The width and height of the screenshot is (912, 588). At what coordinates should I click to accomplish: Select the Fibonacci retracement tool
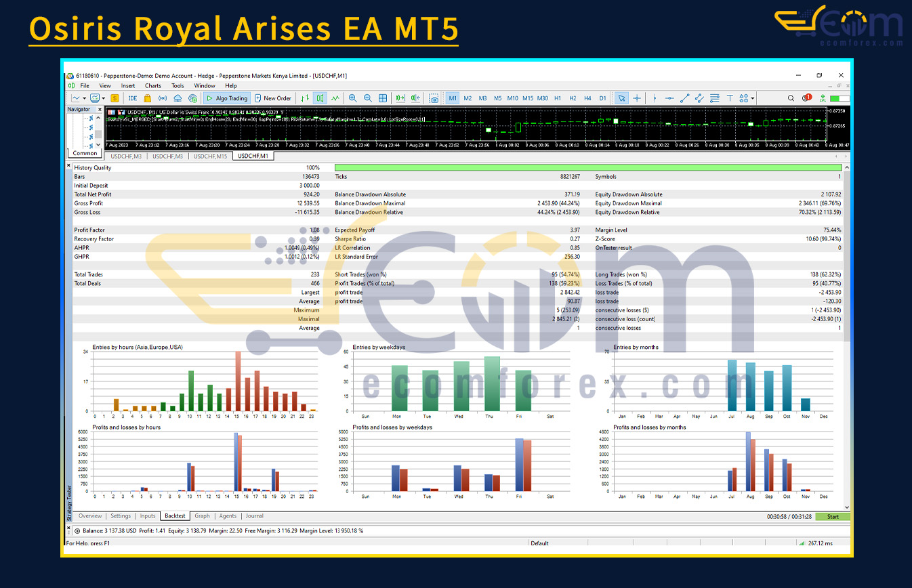[x=715, y=98]
